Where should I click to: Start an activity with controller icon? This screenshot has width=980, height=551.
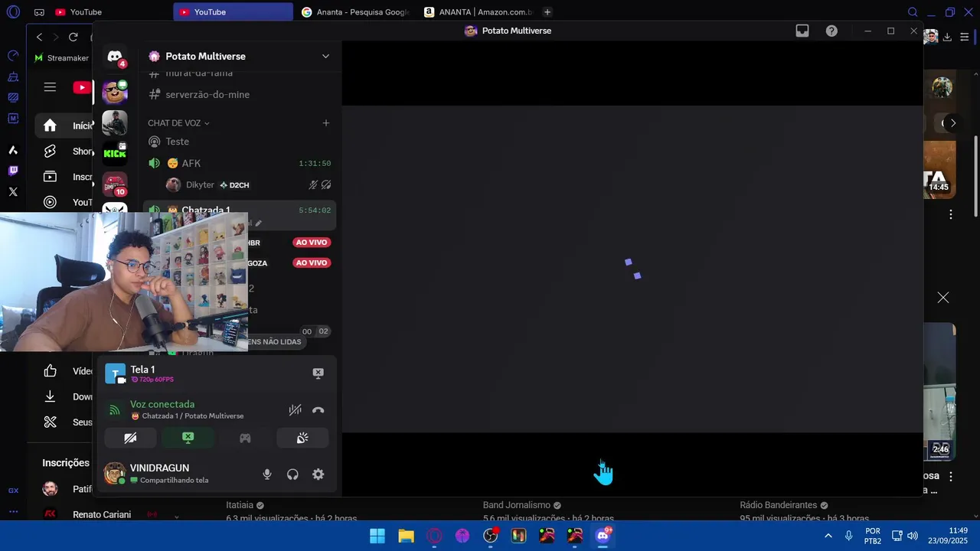[245, 438]
